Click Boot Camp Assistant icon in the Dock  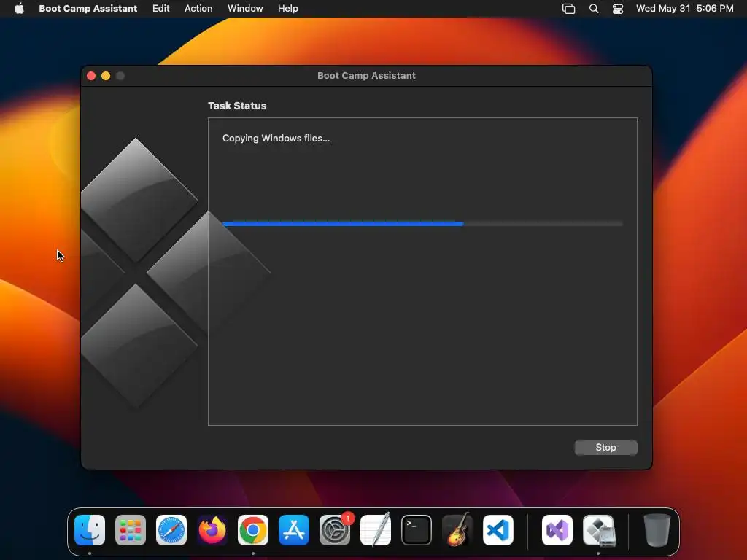coord(599,530)
